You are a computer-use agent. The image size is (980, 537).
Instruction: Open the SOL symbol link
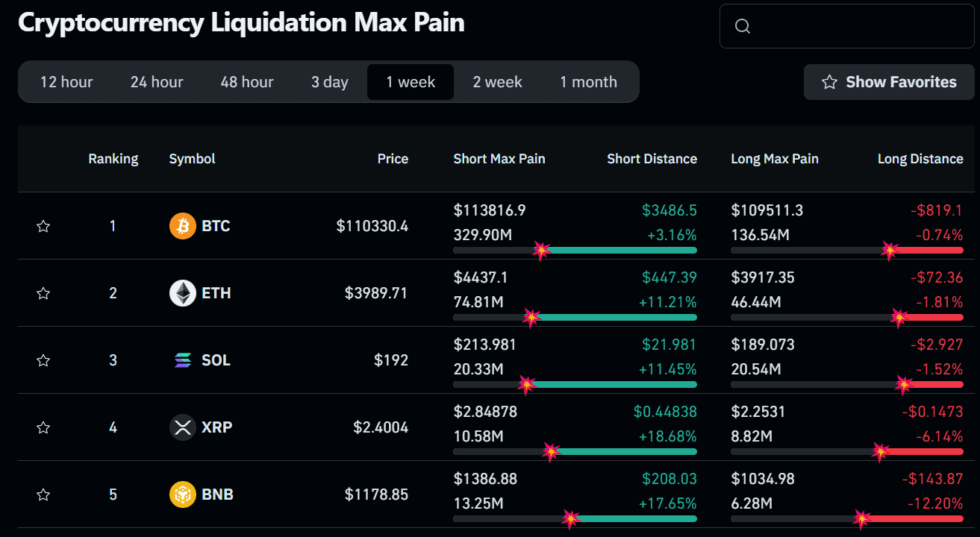click(x=216, y=360)
